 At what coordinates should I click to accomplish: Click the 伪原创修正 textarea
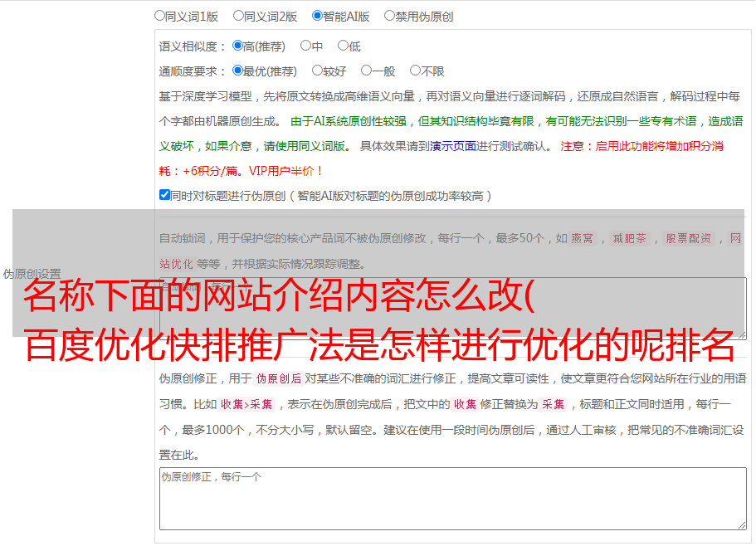coord(453,499)
